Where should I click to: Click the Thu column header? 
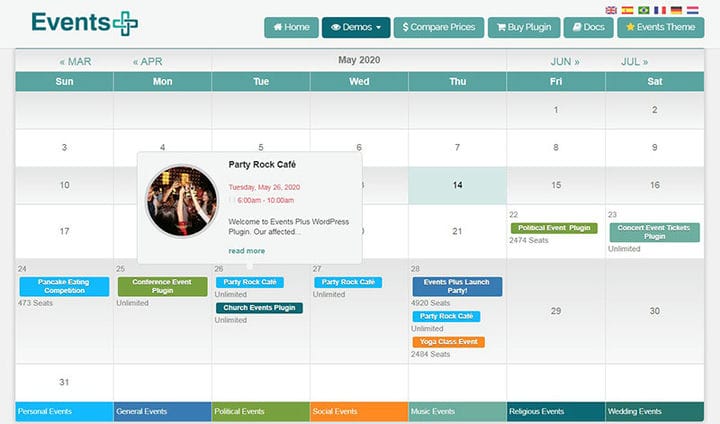[x=457, y=82]
